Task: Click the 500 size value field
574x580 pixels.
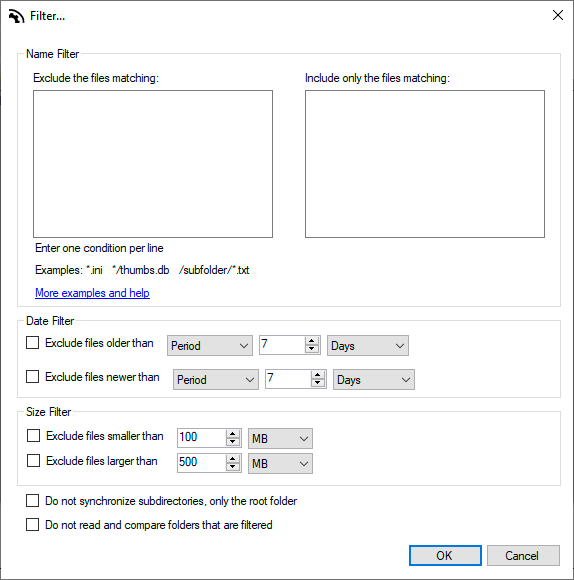Action: pos(202,463)
